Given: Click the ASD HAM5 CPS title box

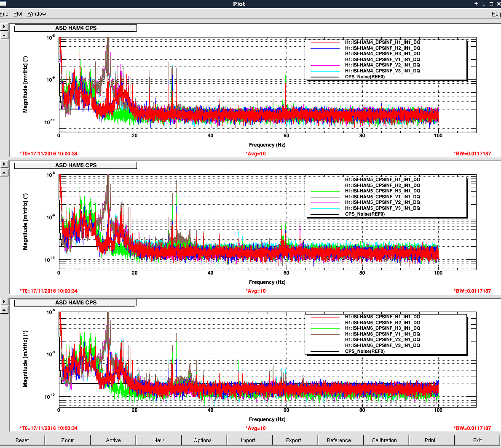Looking at the screenshot, I should [x=76, y=165].
